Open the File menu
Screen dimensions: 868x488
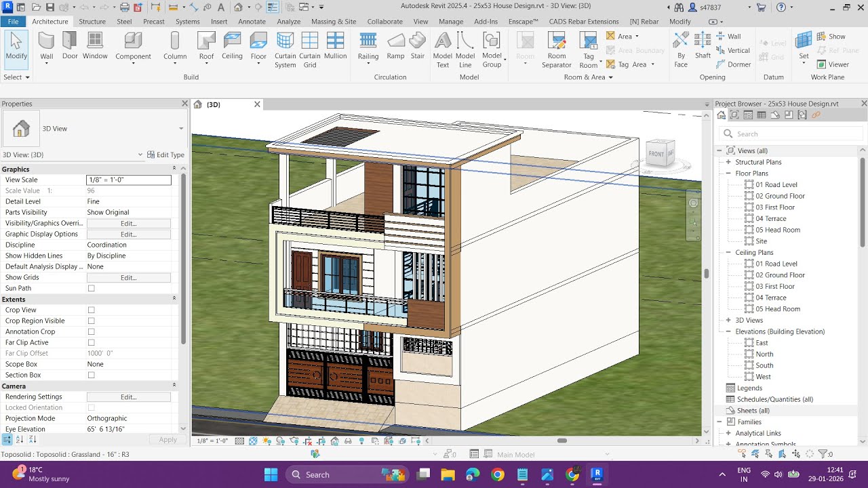coord(14,22)
